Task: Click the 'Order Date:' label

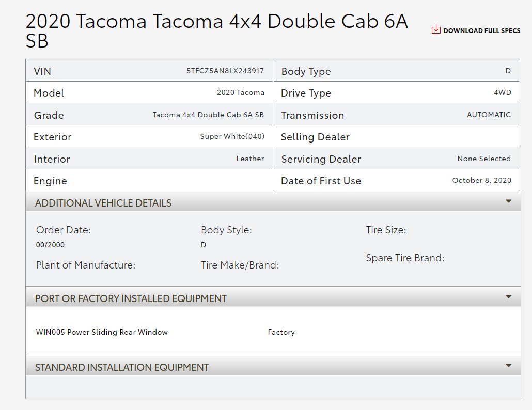Action: (63, 230)
